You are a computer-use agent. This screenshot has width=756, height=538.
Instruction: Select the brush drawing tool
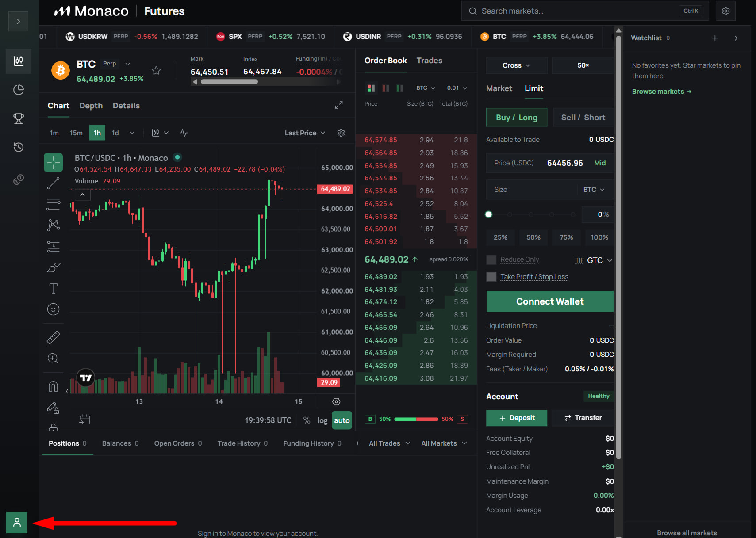pyautogui.click(x=53, y=267)
